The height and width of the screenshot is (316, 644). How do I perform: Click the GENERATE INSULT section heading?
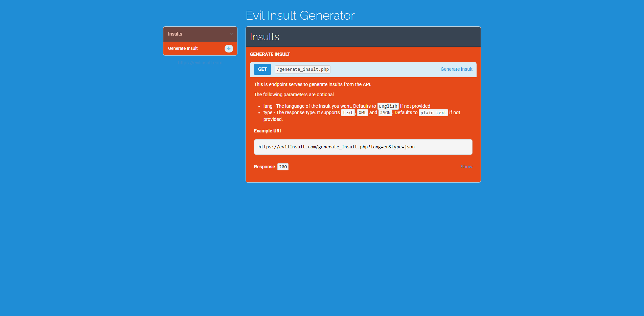pyautogui.click(x=270, y=54)
